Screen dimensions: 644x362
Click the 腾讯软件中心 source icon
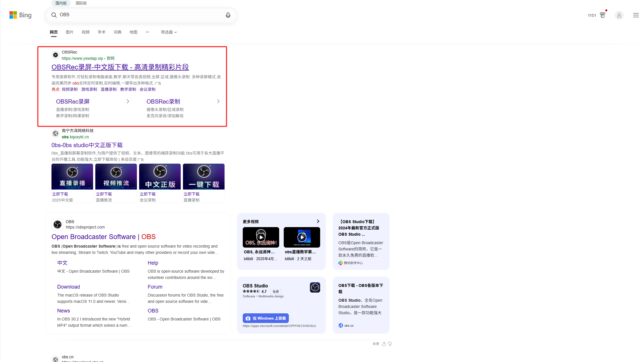pyautogui.click(x=341, y=263)
